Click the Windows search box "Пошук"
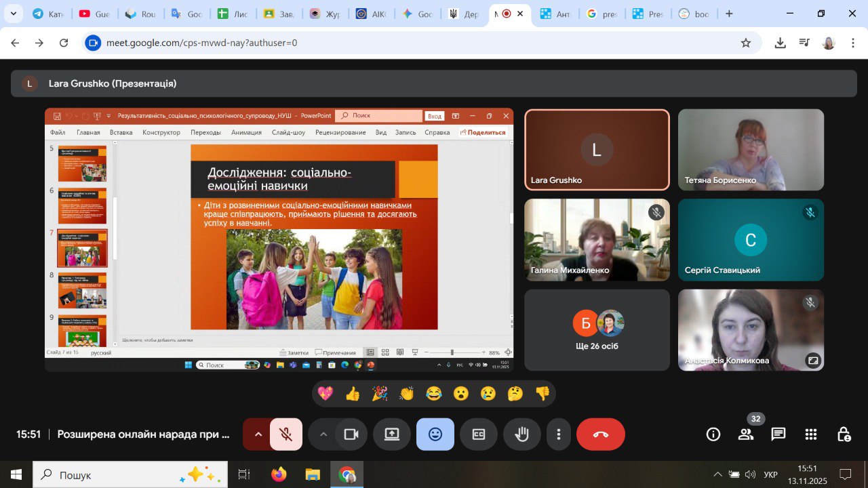The width and height of the screenshot is (868, 488). (130, 475)
